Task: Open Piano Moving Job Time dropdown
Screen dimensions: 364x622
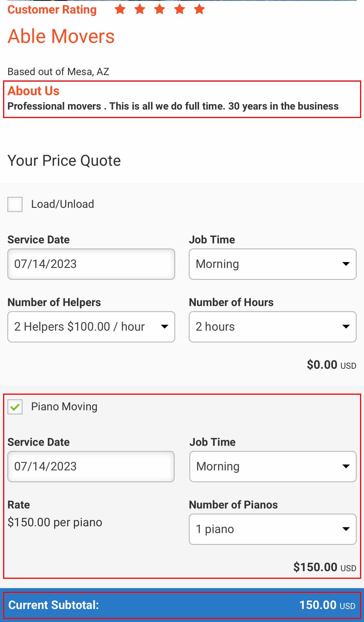Action: click(273, 466)
